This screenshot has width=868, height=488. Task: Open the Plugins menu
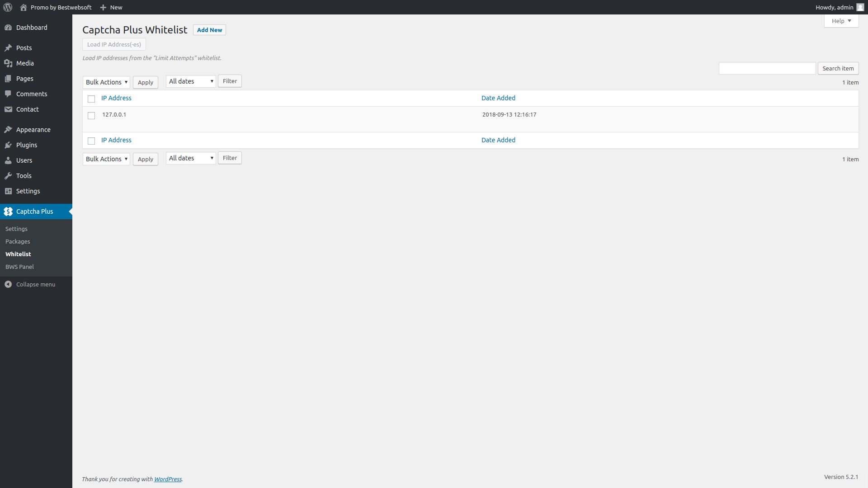click(36, 145)
